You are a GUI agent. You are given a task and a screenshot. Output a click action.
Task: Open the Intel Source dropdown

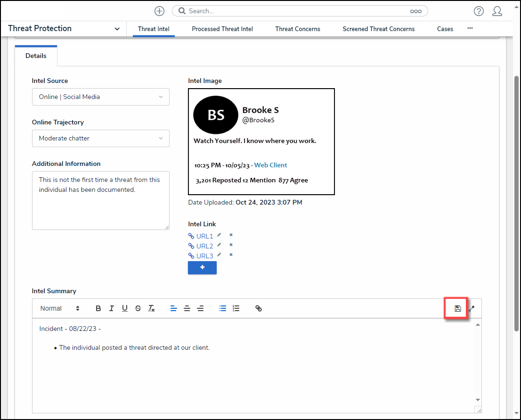point(100,97)
